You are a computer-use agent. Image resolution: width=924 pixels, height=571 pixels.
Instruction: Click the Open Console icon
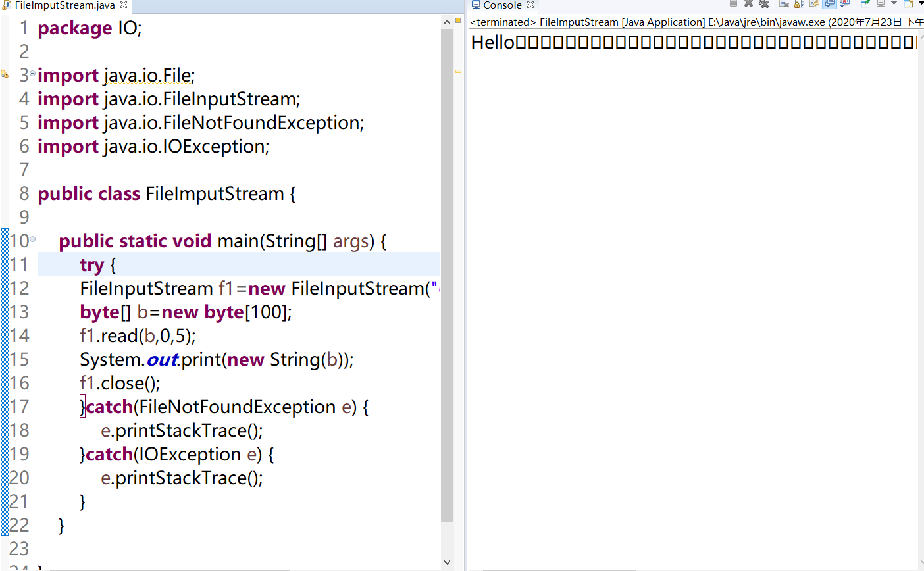(x=908, y=4)
